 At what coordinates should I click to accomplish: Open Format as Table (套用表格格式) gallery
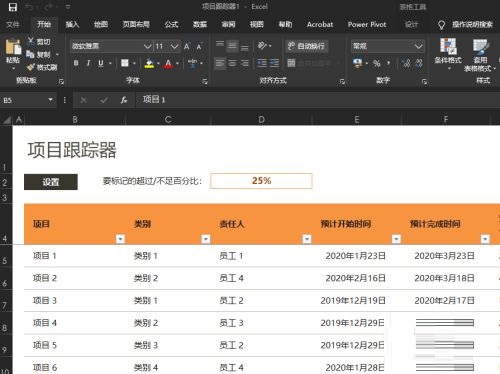479,55
